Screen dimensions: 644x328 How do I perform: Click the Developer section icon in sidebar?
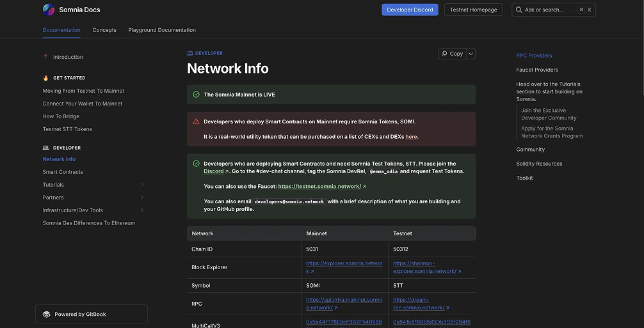pyautogui.click(x=45, y=148)
